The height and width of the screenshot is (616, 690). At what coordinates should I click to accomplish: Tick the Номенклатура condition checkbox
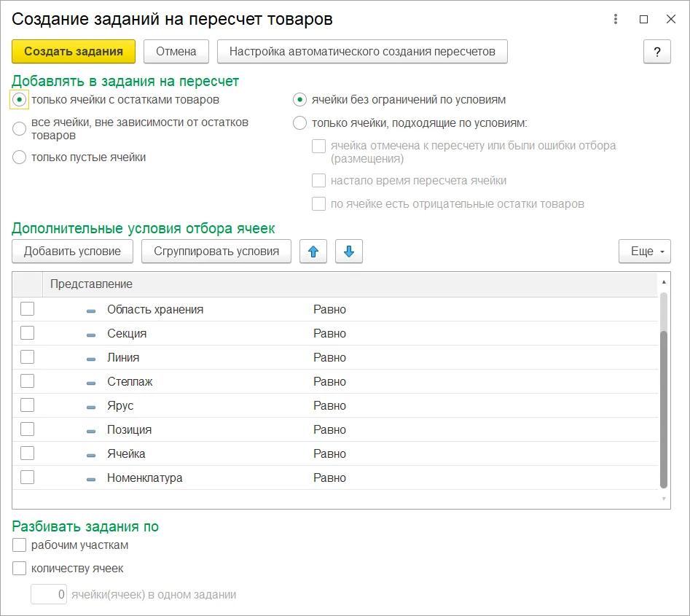[27, 477]
